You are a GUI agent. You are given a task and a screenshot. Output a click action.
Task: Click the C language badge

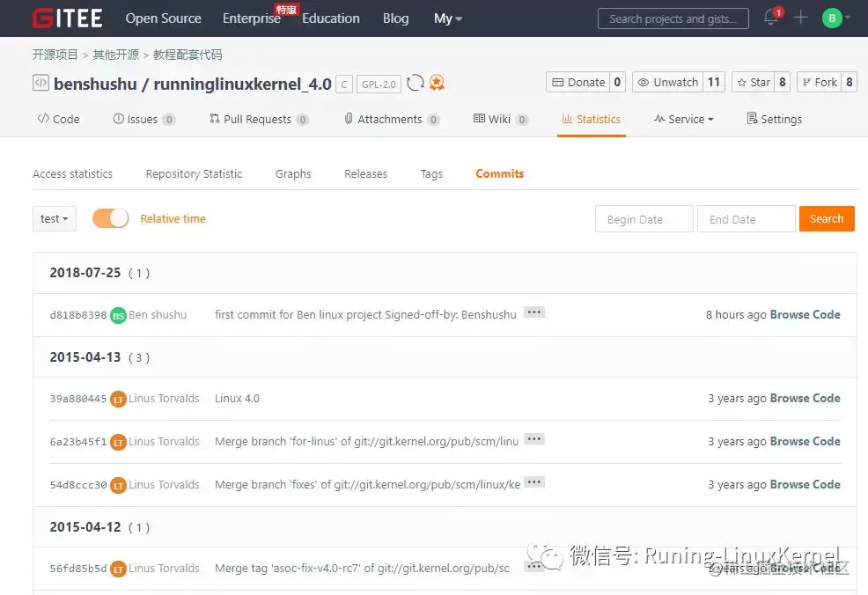coord(344,84)
